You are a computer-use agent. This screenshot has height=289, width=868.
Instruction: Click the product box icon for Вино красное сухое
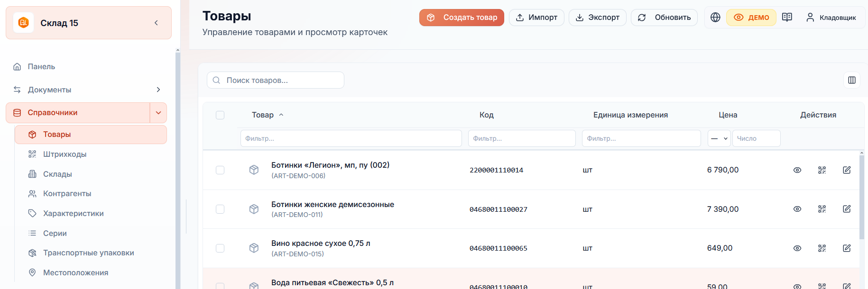tap(254, 248)
